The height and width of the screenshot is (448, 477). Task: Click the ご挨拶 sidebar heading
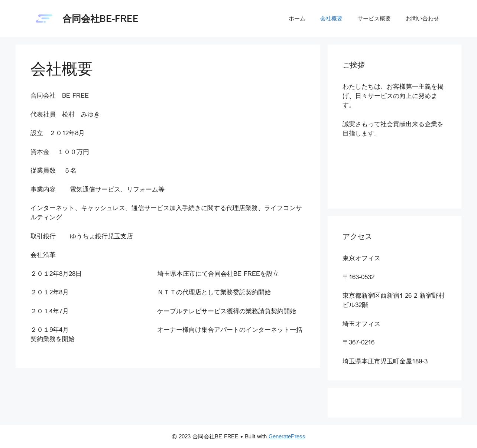coord(354,65)
